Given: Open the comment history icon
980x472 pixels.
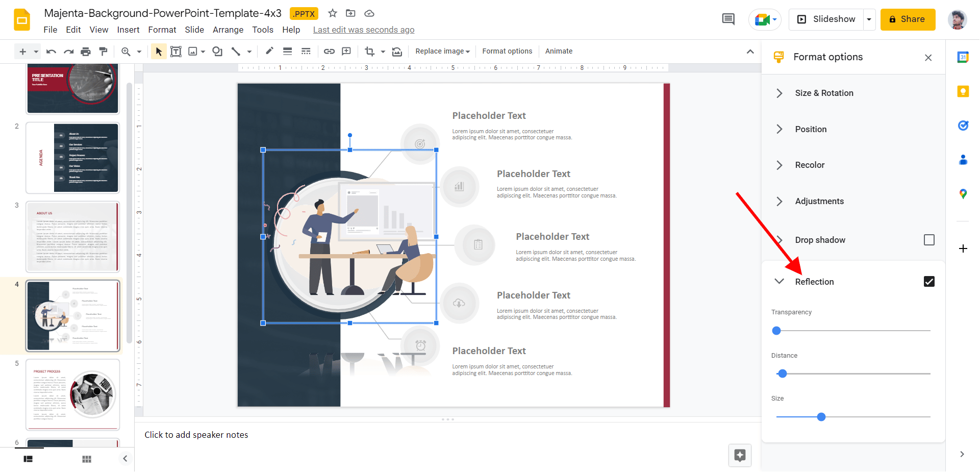Looking at the screenshot, I should [728, 19].
